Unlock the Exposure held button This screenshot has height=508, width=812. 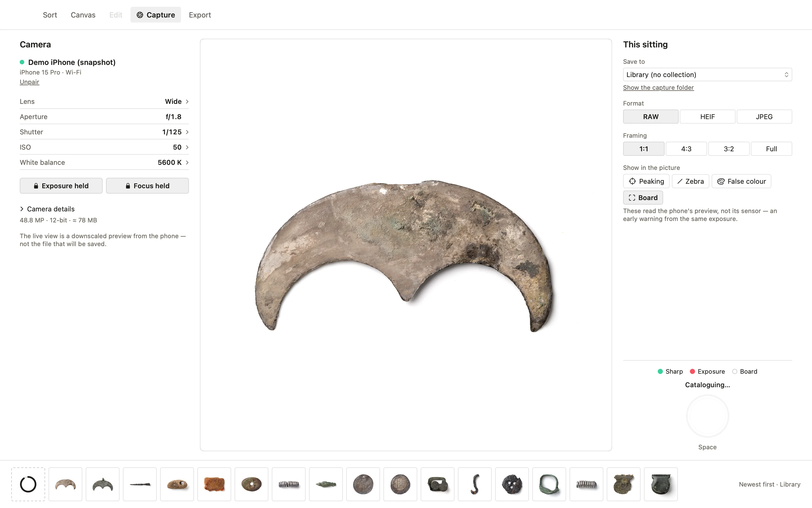61,186
